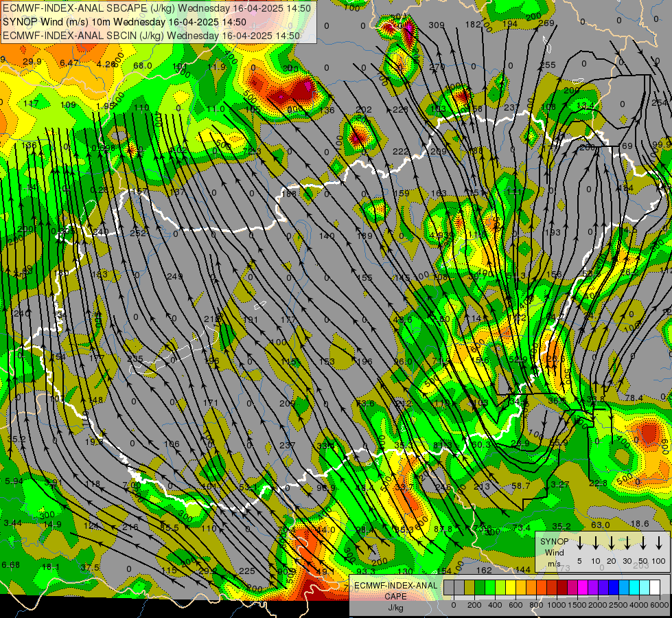This screenshot has width=672, height=618.
Task: Click the 5.94 value on the map
Action: 14,481
